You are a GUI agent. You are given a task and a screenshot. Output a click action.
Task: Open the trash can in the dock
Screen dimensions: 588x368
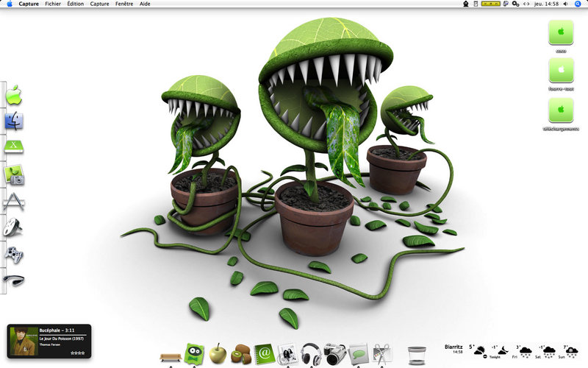(x=417, y=355)
